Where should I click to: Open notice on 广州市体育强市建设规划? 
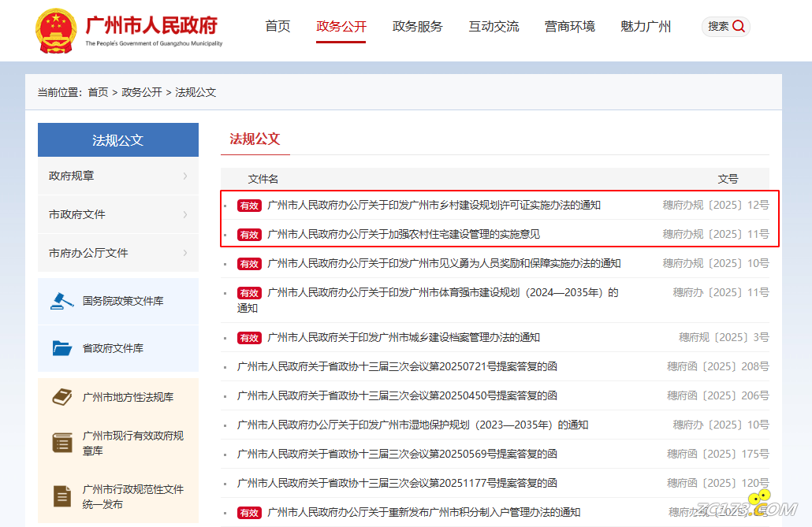428,300
